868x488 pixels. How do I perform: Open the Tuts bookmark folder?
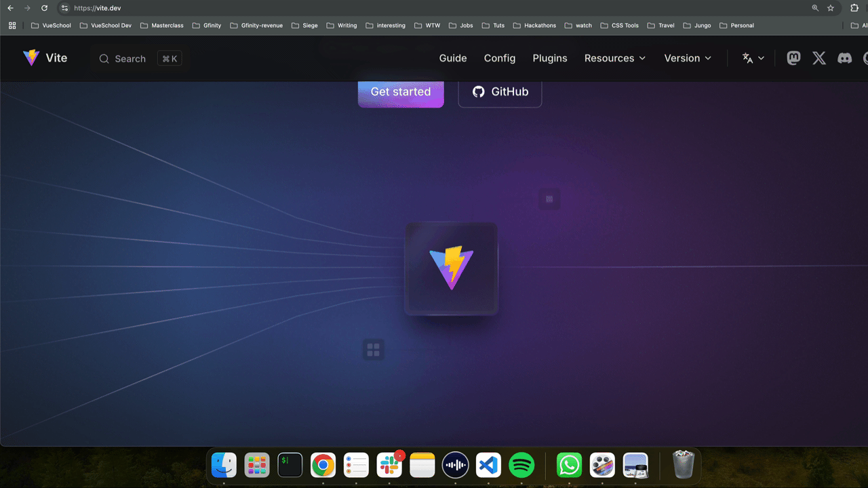tap(493, 26)
